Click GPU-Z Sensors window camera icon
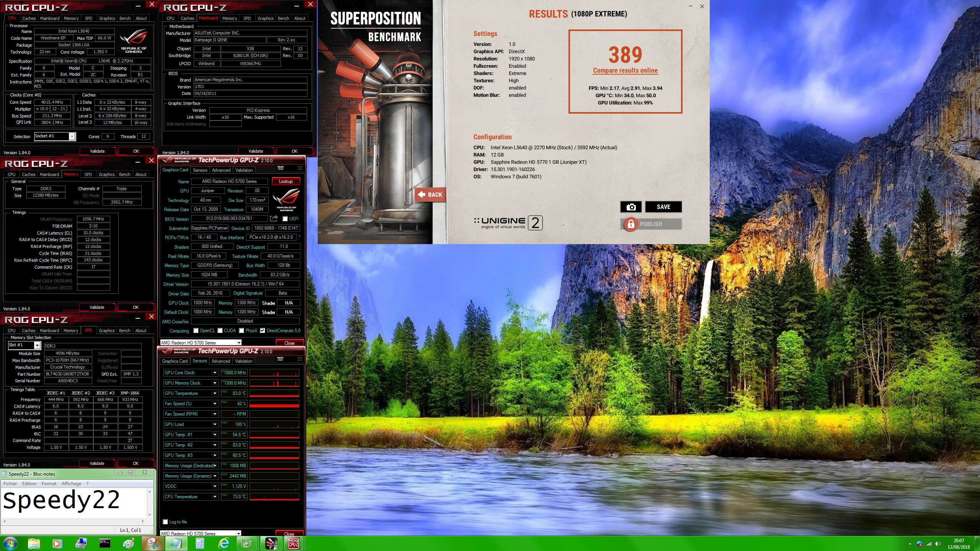Screen dimensions: 980x551 pyautogui.click(x=280, y=359)
